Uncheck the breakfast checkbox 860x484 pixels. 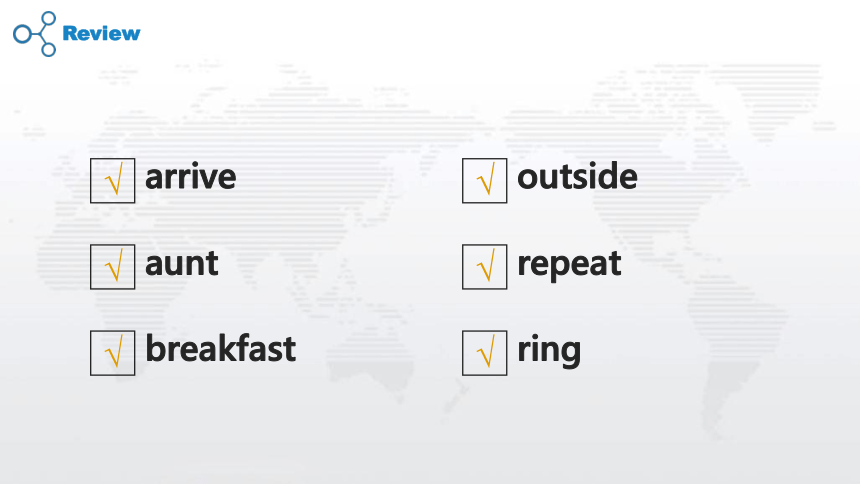(x=112, y=353)
